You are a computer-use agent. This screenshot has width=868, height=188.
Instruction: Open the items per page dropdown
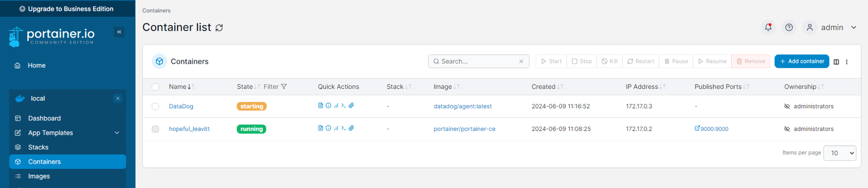(x=840, y=153)
